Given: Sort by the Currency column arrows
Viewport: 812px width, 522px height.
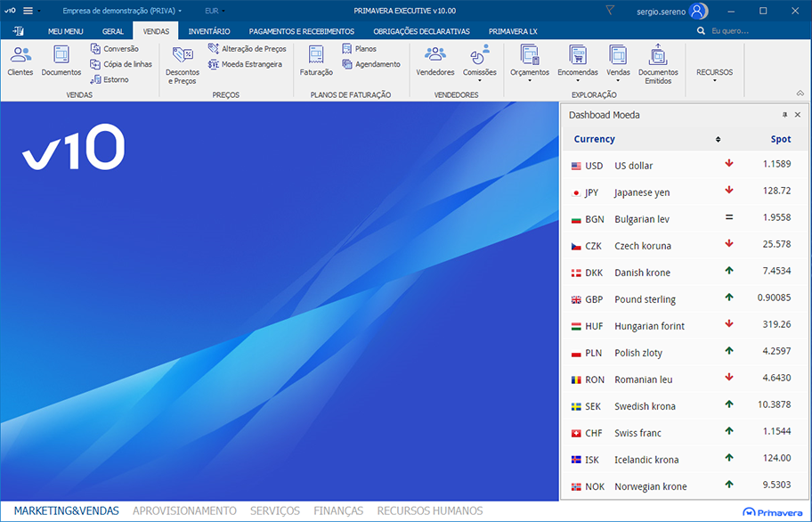Looking at the screenshot, I should click(718, 139).
